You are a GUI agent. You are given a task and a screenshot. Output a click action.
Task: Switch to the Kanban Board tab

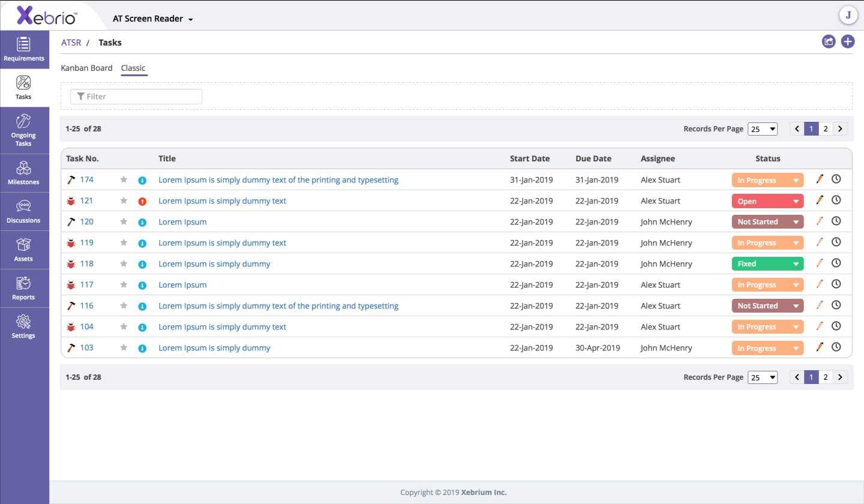click(86, 68)
